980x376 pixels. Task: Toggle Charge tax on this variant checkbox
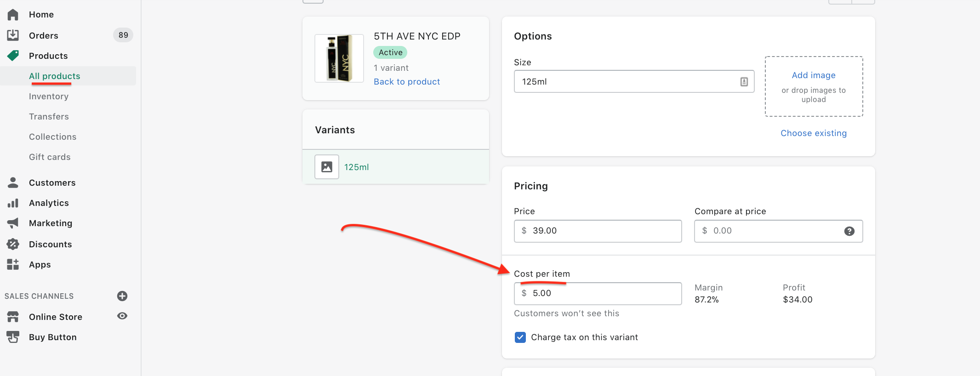[x=520, y=337]
